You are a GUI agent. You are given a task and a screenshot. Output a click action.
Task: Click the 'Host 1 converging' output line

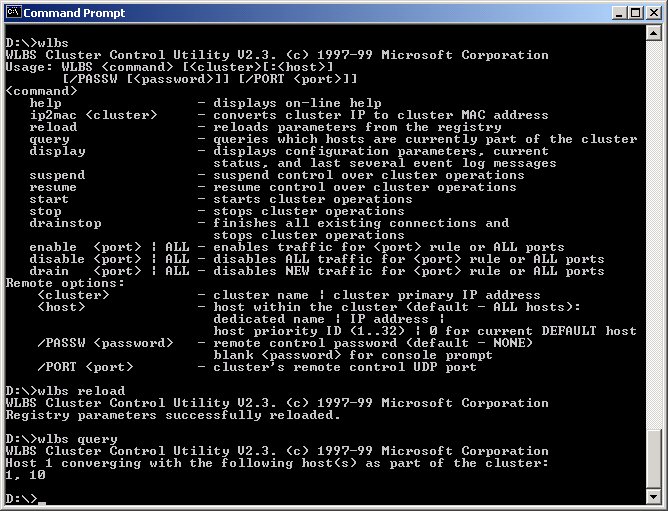click(277, 463)
